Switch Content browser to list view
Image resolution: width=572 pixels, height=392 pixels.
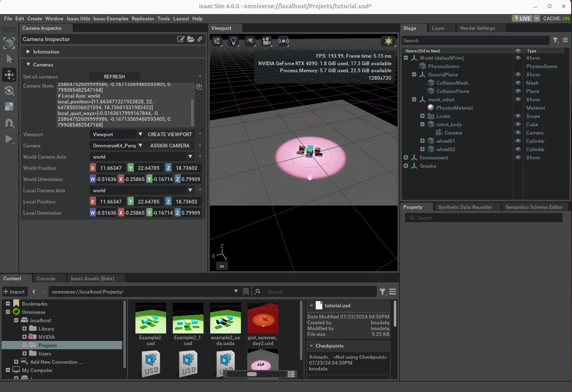[x=291, y=374]
